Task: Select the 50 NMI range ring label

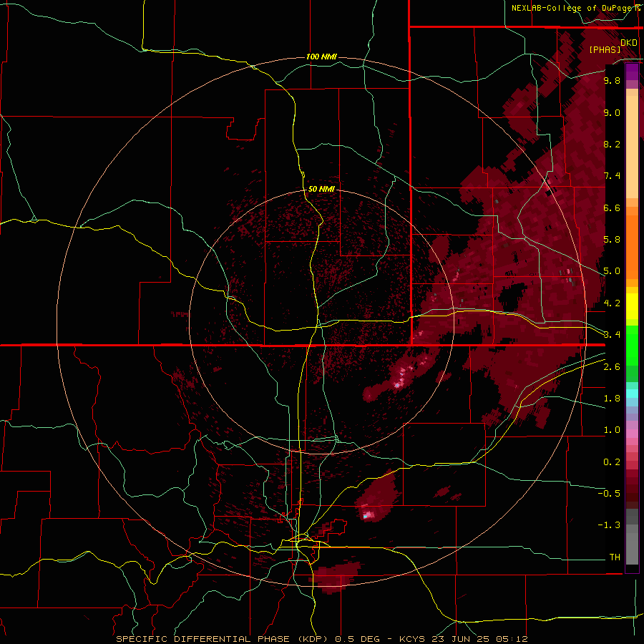Action: tap(321, 189)
